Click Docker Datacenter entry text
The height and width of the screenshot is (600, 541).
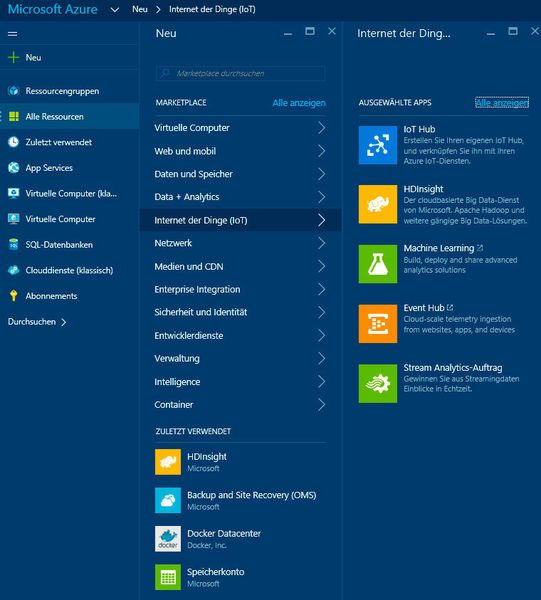[223, 533]
